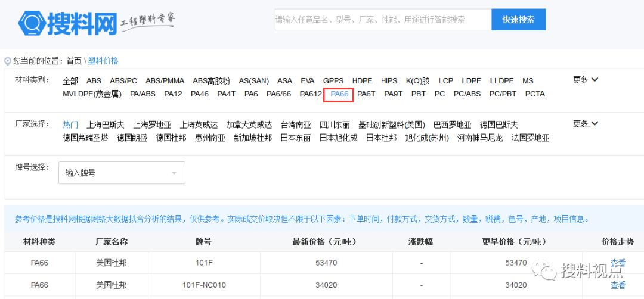Select material category ABS高胶粉
644x299 pixels.
click(212, 81)
